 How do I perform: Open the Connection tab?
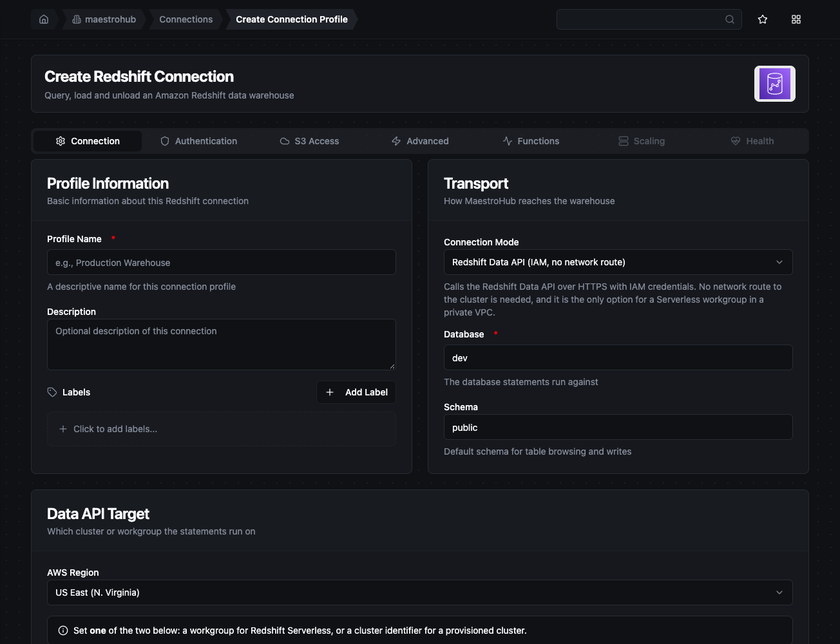coord(88,141)
